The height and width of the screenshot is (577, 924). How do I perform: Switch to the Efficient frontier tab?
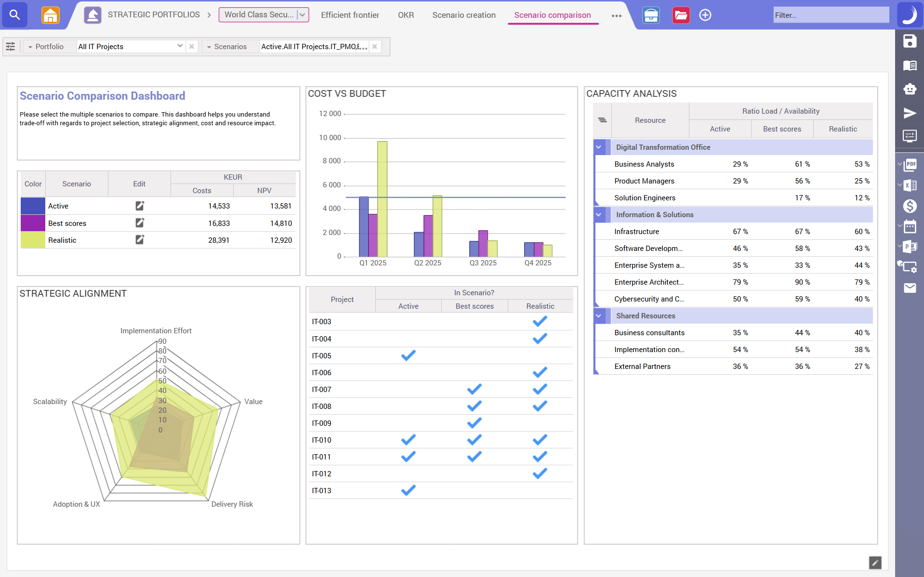pyautogui.click(x=350, y=15)
